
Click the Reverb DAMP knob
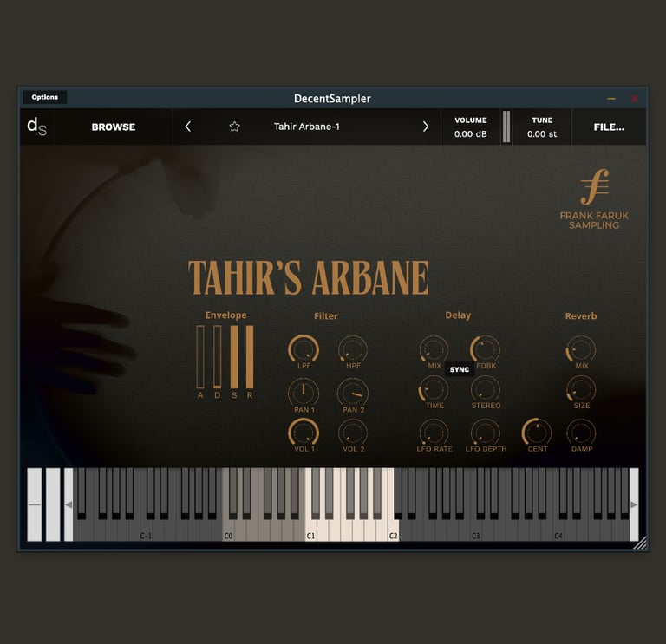pos(581,433)
